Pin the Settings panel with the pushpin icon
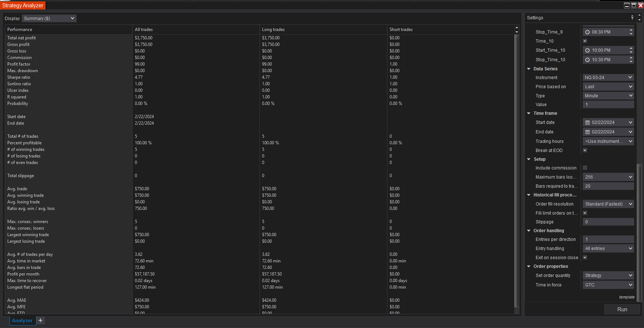 (632, 18)
